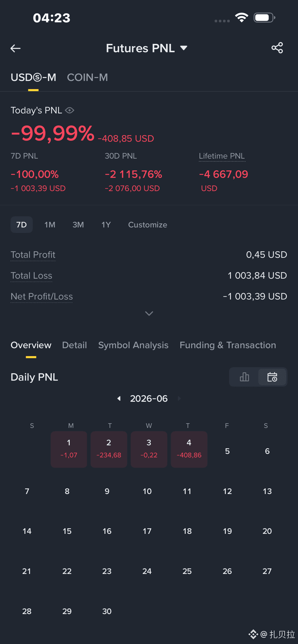Screen dimensions: 298x644
Task: Open the Customize date range option
Action: pos(148,225)
